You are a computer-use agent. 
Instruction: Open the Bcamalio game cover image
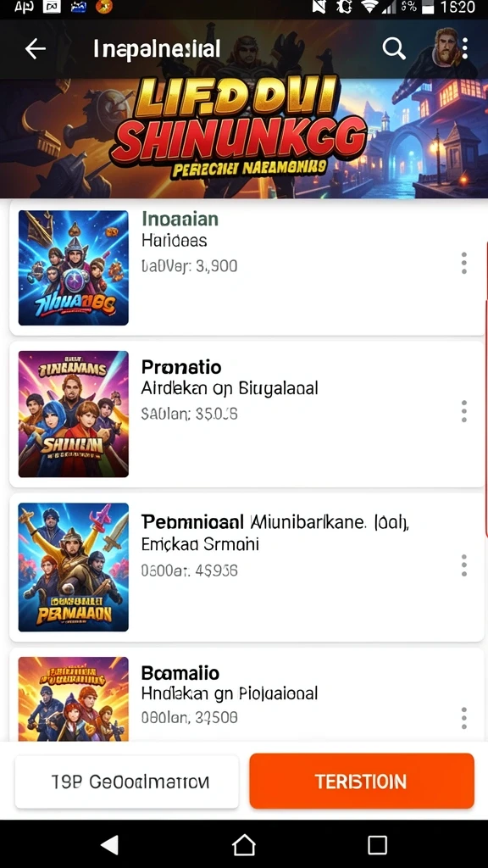[74, 698]
